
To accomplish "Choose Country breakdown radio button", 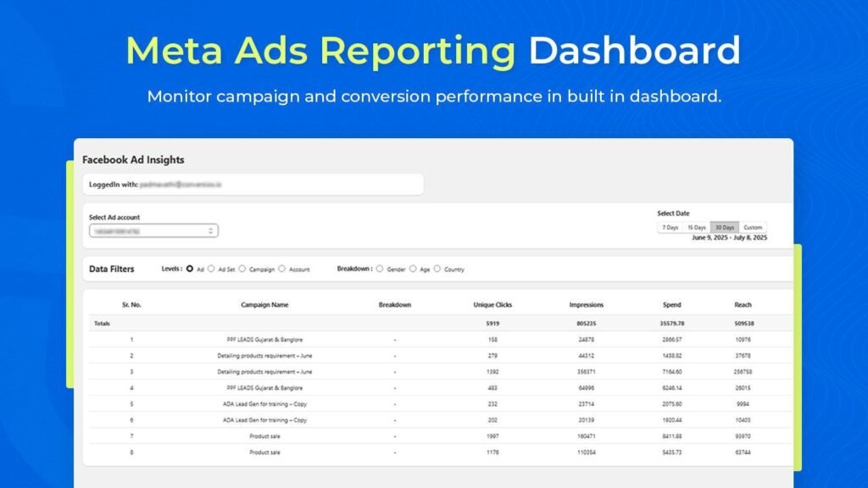I will click(x=437, y=269).
